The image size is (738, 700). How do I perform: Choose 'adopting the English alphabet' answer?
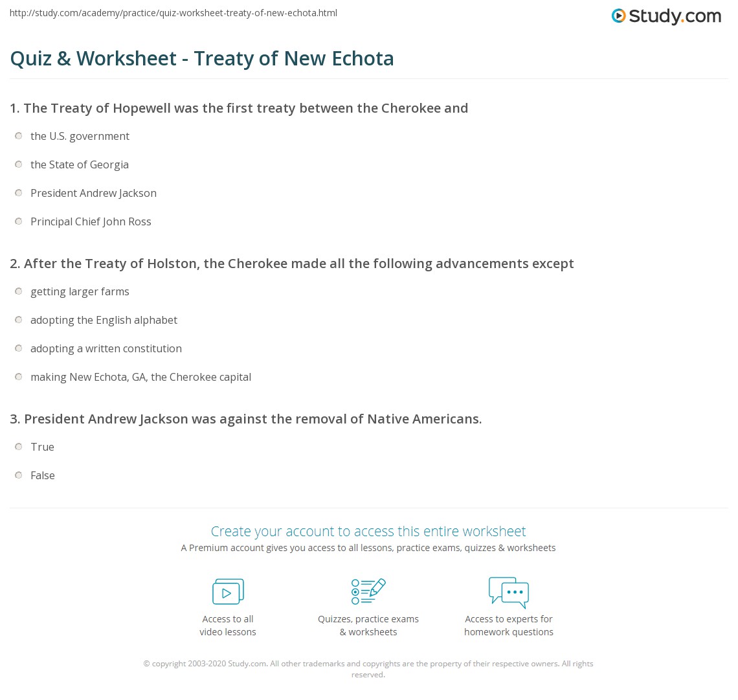(19, 320)
